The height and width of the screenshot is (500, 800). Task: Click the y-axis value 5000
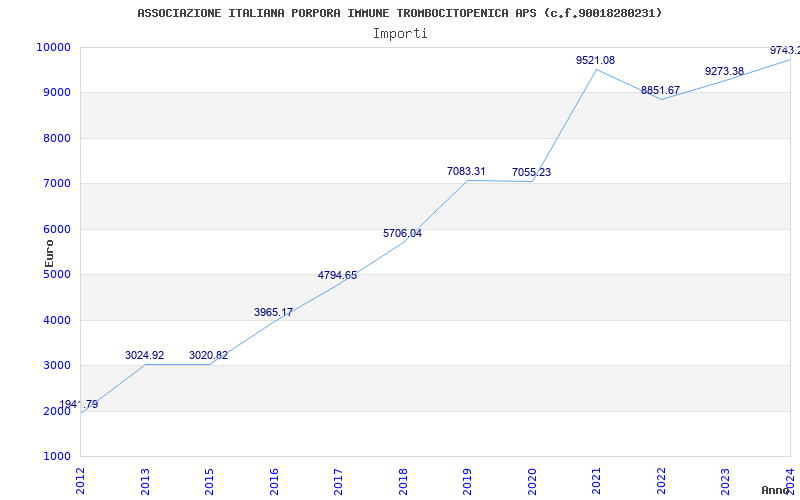click(x=56, y=274)
